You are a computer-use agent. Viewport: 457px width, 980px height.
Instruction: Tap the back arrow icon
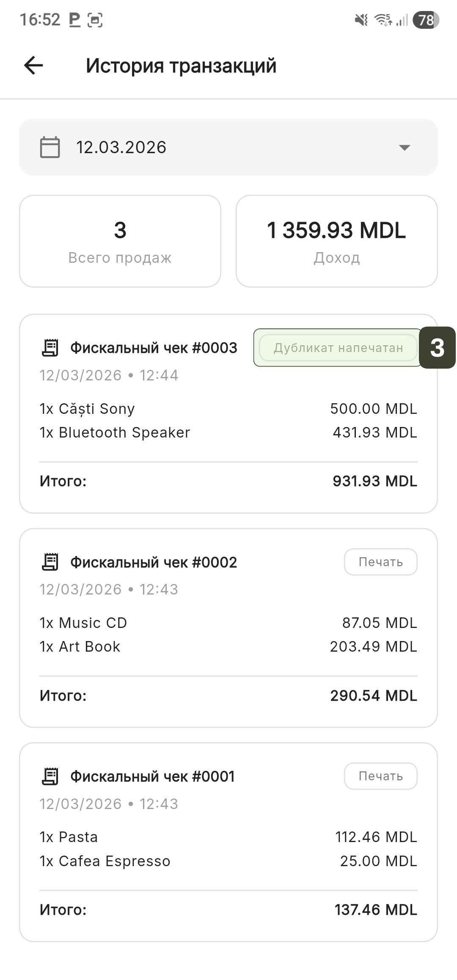(x=33, y=66)
